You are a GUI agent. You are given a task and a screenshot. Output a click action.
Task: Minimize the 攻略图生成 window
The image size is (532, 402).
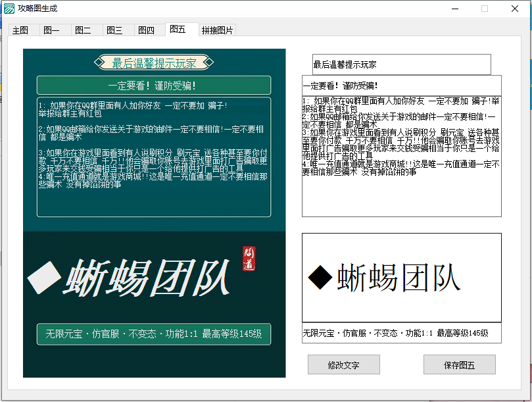click(x=454, y=9)
